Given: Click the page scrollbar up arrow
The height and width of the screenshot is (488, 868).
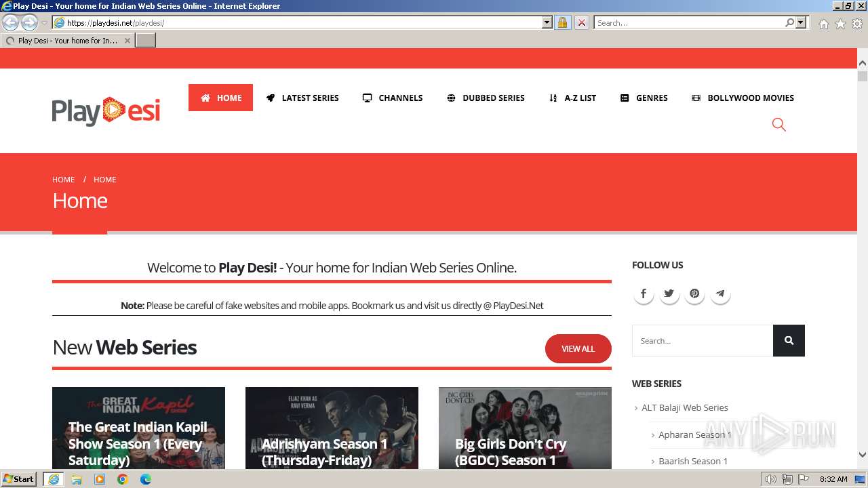Looking at the screenshot, I should pyautogui.click(x=863, y=63).
